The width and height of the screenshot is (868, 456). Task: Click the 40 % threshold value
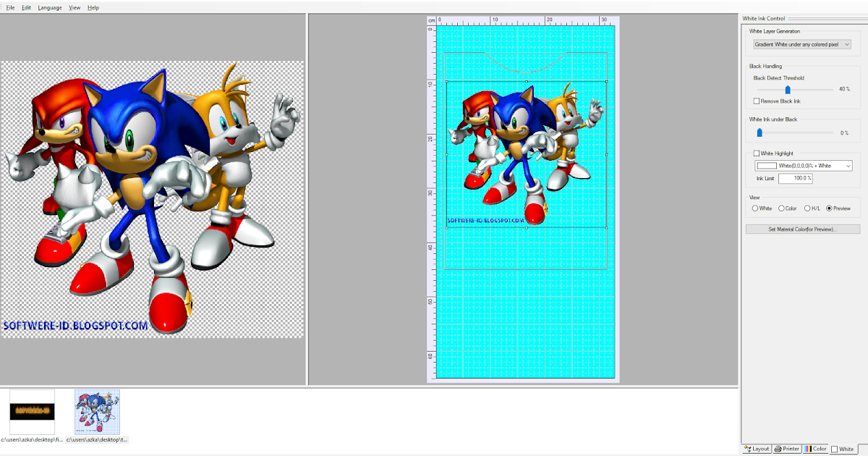click(x=844, y=89)
